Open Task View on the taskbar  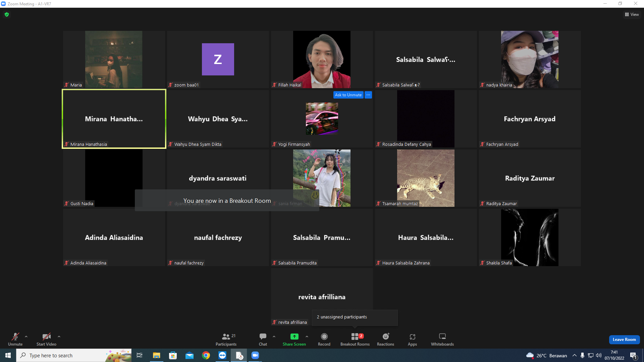140,355
